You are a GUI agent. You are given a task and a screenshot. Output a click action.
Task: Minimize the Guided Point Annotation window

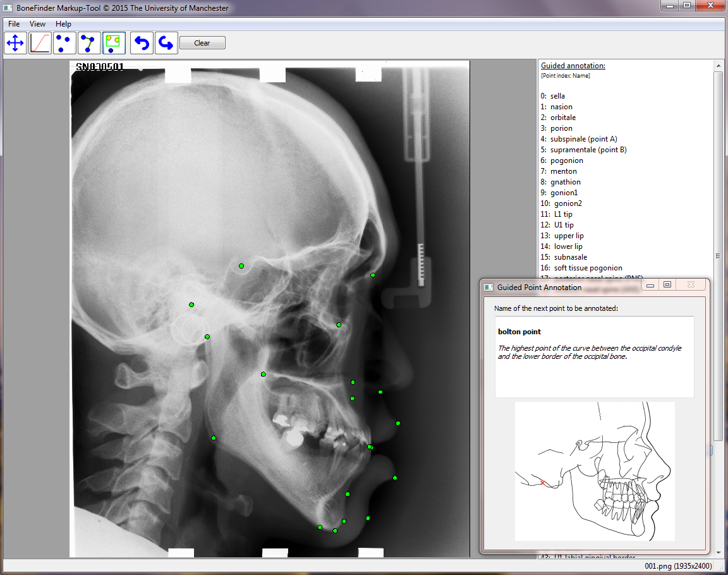(x=650, y=286)
